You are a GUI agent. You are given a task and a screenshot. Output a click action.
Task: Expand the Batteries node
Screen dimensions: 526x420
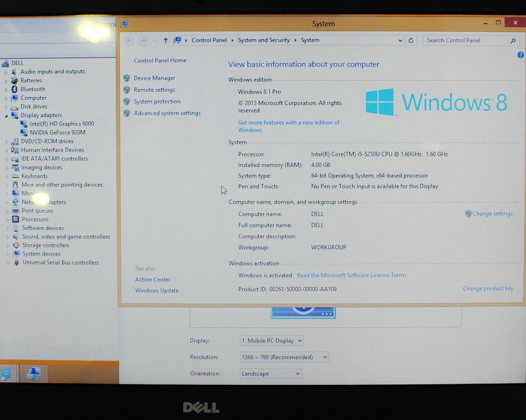tap(6, 81)
